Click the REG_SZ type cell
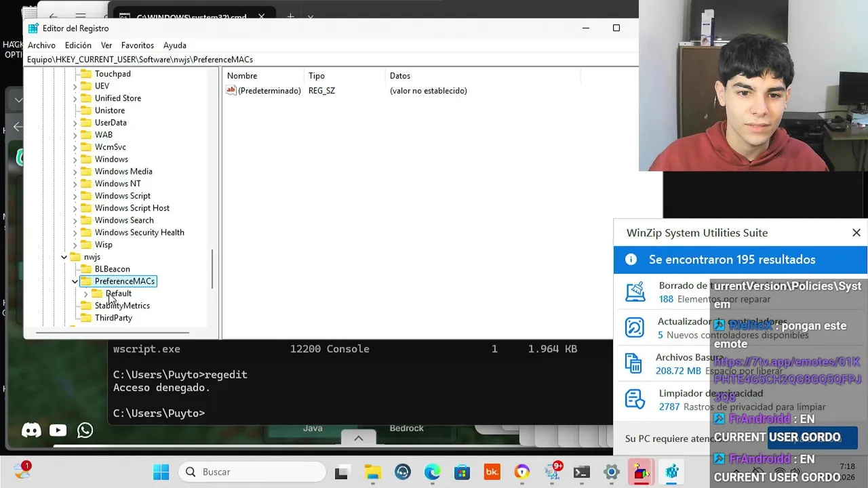This screenshot has width=868, height=488. [x=321, y=91]
